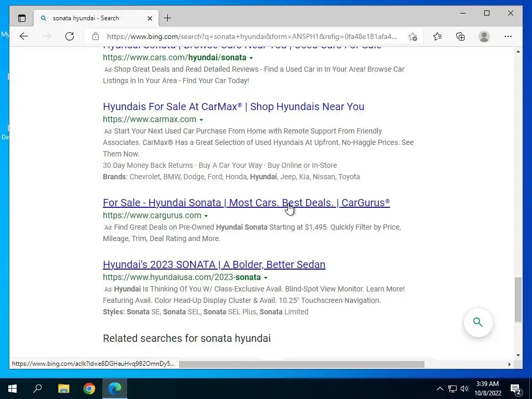532x399 pixels.
Task: Click the scroll down arrow
Action: [x=518, y=355]
